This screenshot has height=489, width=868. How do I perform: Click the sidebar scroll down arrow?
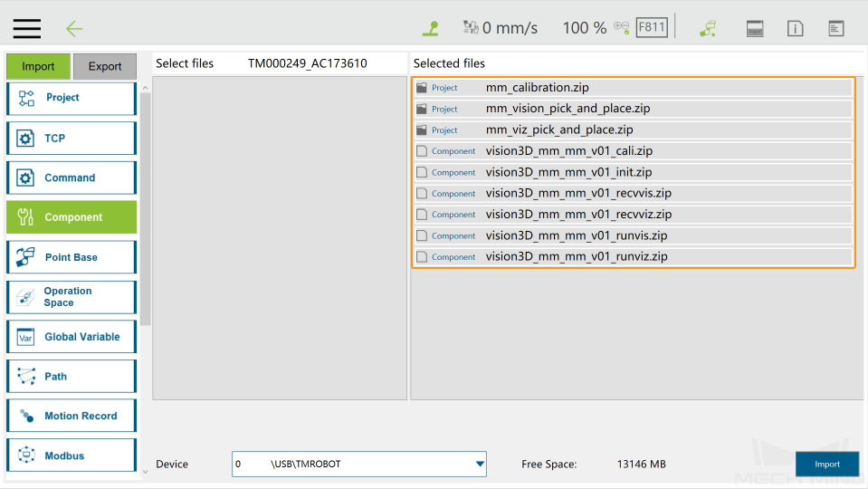coord(145,473)
